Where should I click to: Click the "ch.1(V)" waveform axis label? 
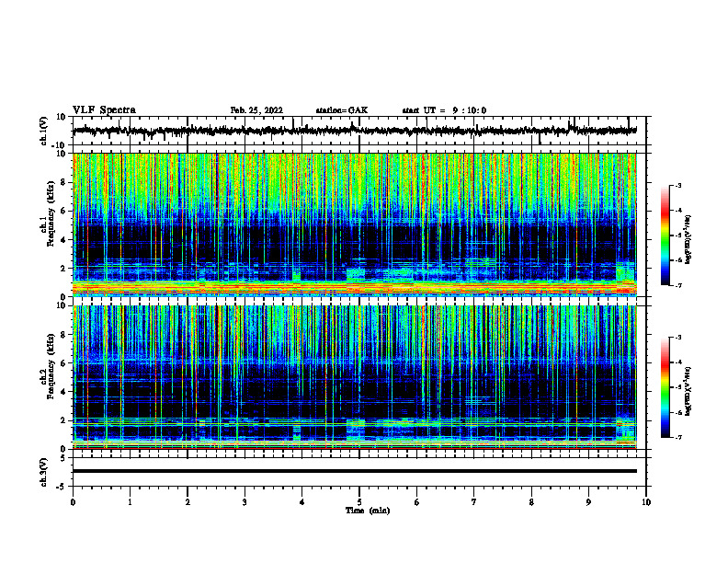[x=44, y=131]
